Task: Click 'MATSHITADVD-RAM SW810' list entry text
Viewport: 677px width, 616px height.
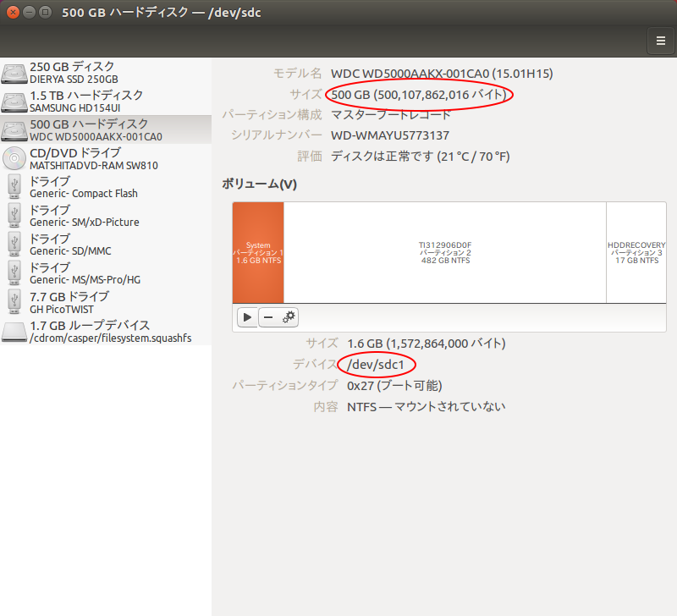Action: click(94, 165)
